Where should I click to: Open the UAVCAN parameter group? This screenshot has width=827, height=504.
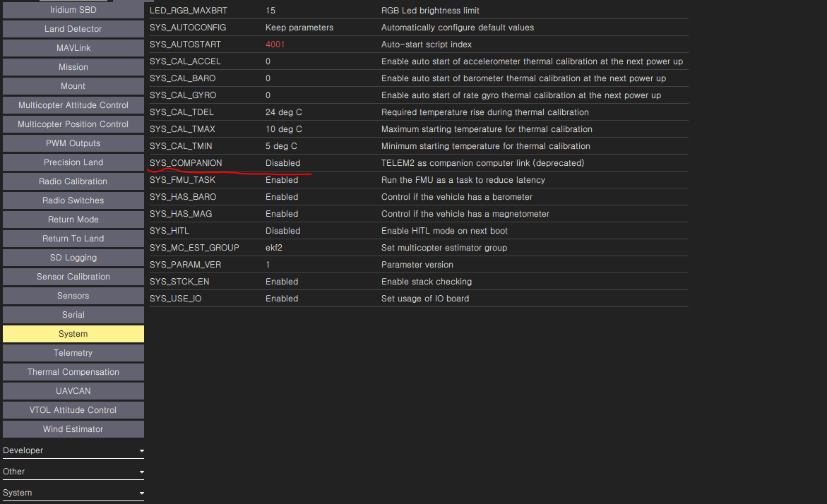(x=73, y=390)
